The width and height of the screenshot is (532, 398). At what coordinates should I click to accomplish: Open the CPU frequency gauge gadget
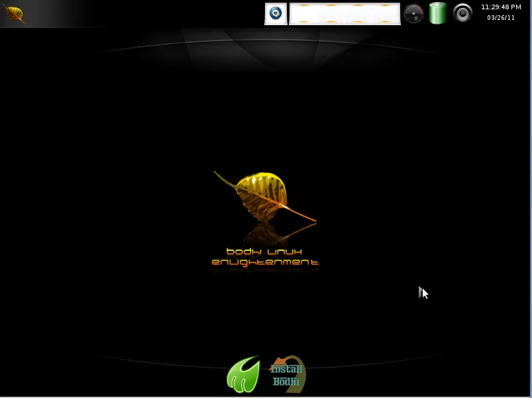[x=413, y=14]
